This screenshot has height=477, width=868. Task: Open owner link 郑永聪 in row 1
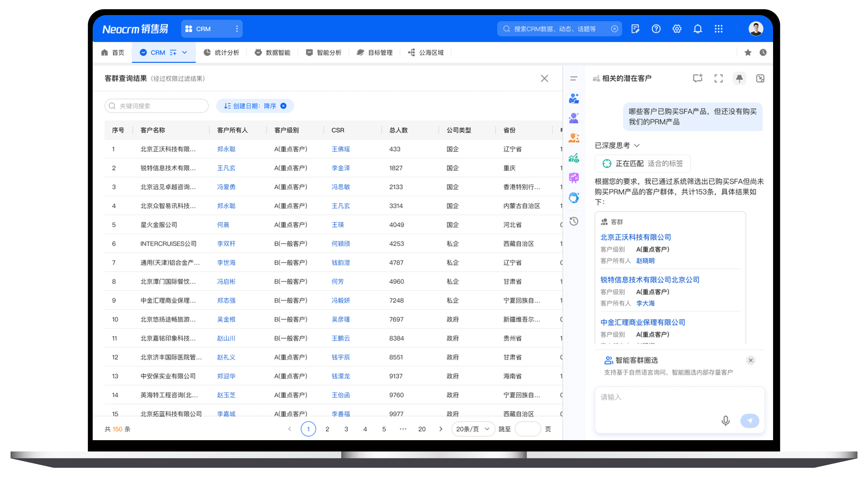pyautogui.click(x=226, y=149)
